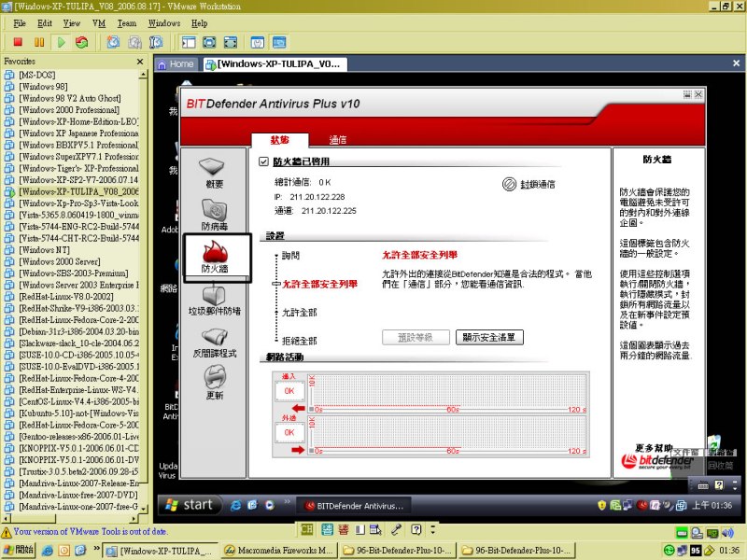
Task: Set firewall level to 允許全部 (Allow all)
Action: (300, 313)
